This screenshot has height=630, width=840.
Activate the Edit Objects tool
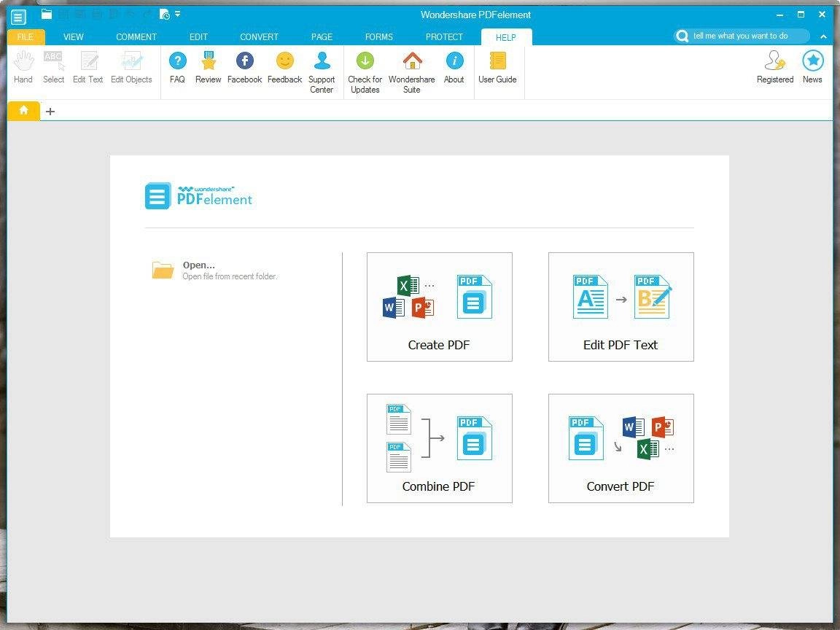click(x=131, y=68)
